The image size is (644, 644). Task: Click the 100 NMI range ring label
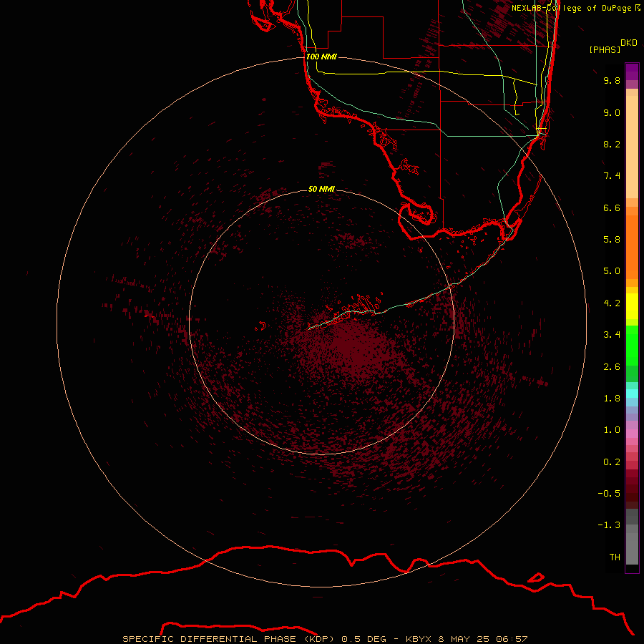[321, 57]
